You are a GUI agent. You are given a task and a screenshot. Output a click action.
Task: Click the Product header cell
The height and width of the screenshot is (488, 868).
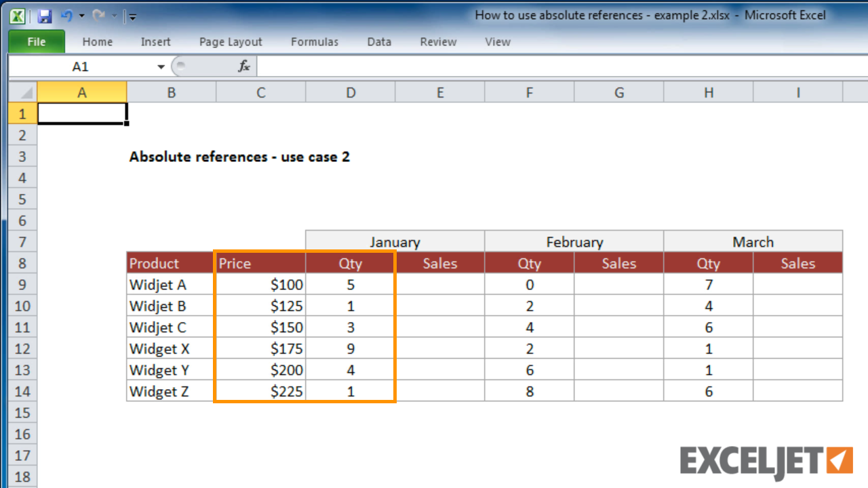click(172, 263)
